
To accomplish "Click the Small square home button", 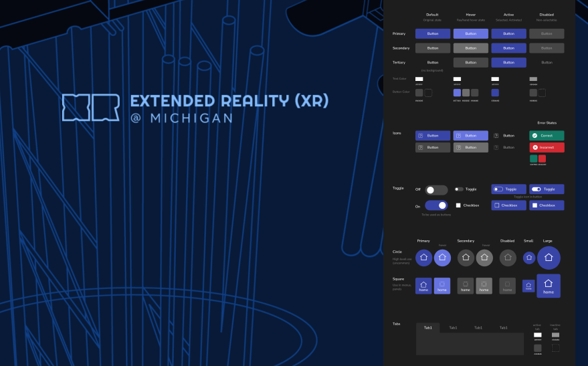I will tap(528, 286).
